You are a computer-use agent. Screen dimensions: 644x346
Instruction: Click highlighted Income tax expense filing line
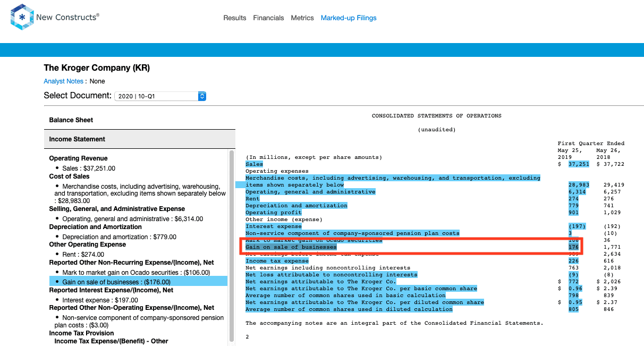(x=277, y=261)
